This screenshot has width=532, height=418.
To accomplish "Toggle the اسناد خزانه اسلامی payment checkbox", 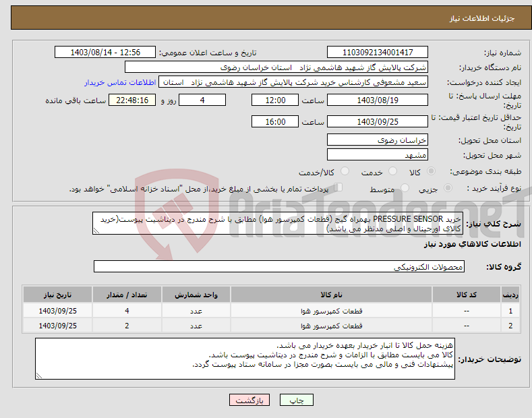I will (338, 187).
